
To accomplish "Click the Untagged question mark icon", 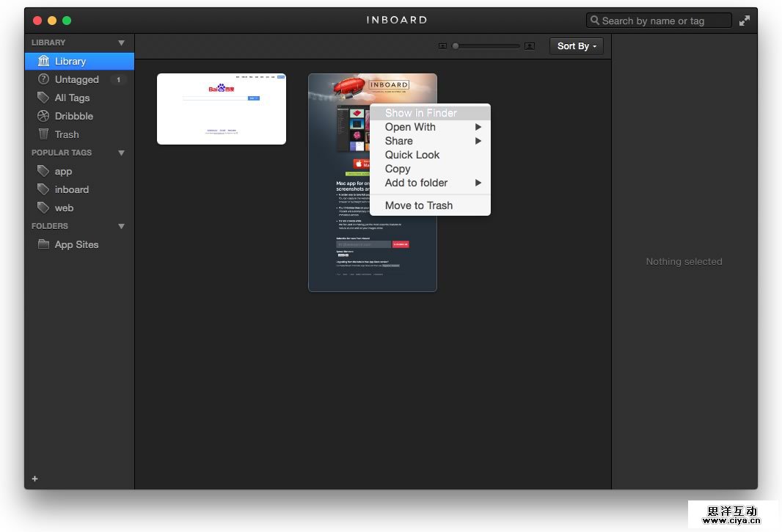I will pyautogui.click(x=43, y=79).
